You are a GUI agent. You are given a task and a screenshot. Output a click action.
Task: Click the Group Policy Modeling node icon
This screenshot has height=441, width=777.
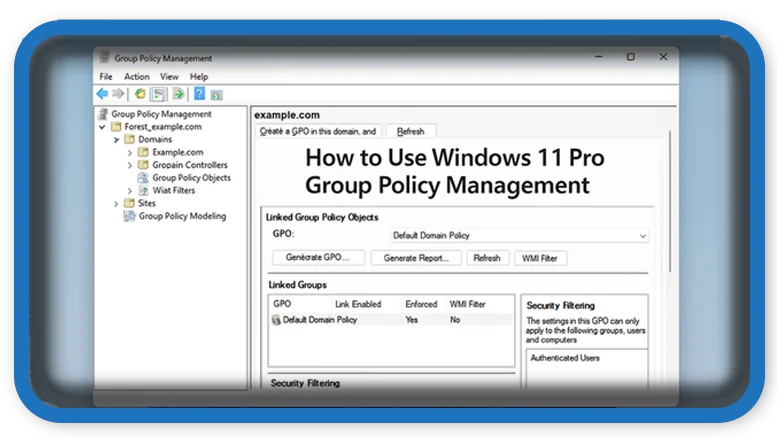tap(129, 216)
